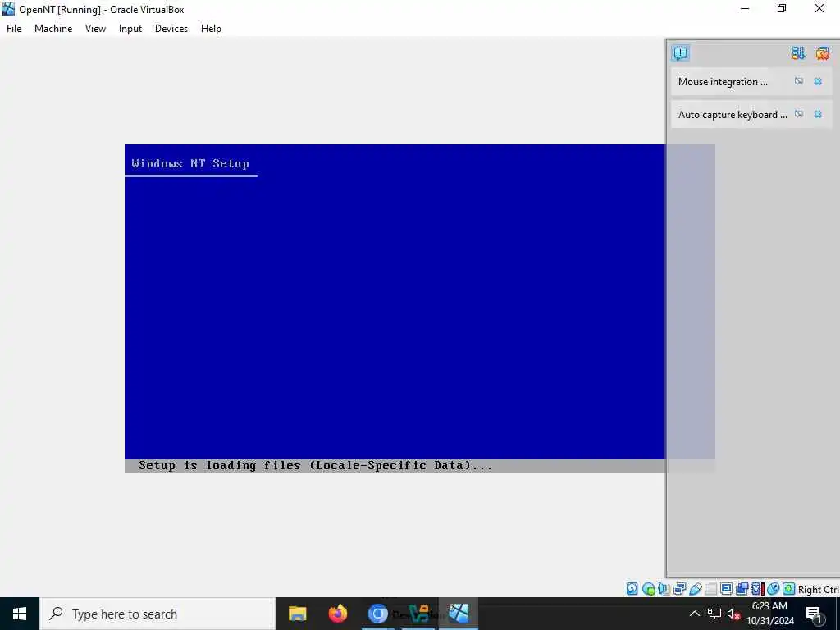The image size is (840, 630).
Task: Expand the Auto capture keyboard notification text
Action: (x=733, y=115)
